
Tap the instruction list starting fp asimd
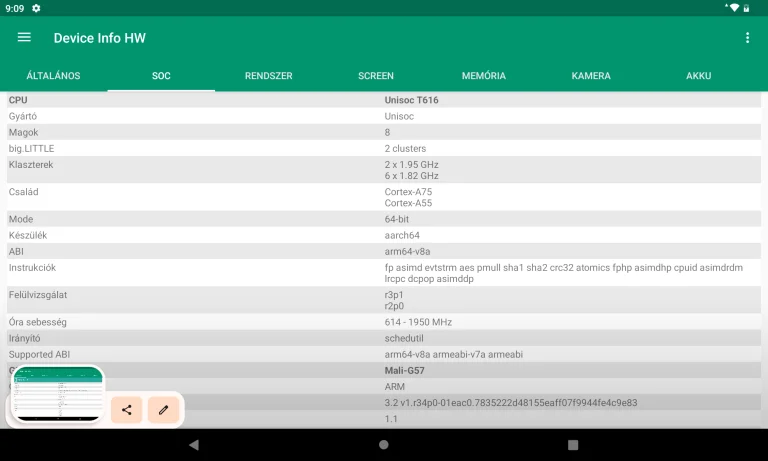coord(564,273)
